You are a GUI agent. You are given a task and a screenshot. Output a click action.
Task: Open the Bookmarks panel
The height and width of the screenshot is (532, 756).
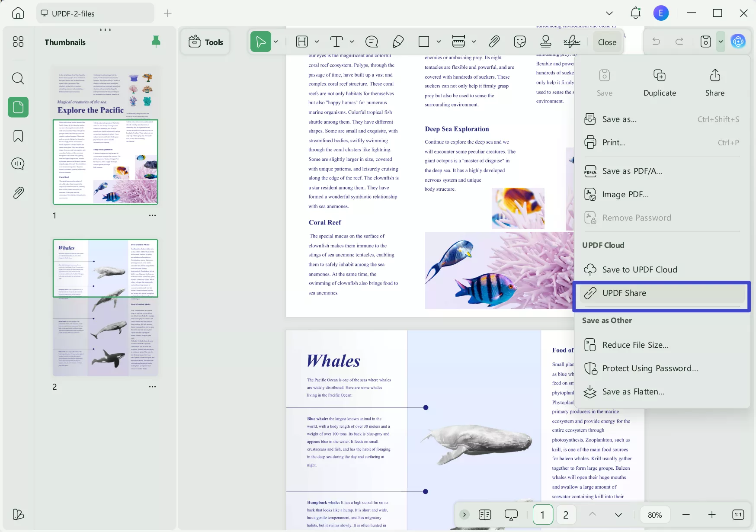tap(18, 135)
